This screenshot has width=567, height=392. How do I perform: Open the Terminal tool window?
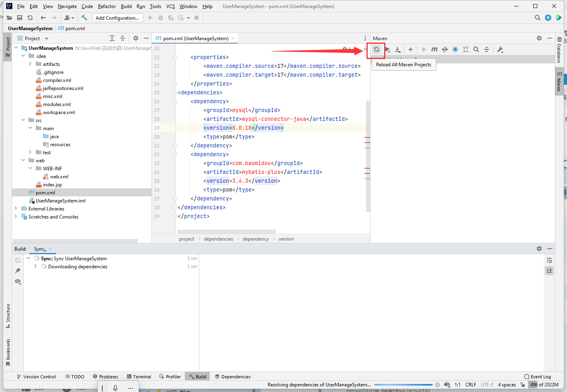tap(139, 377)
